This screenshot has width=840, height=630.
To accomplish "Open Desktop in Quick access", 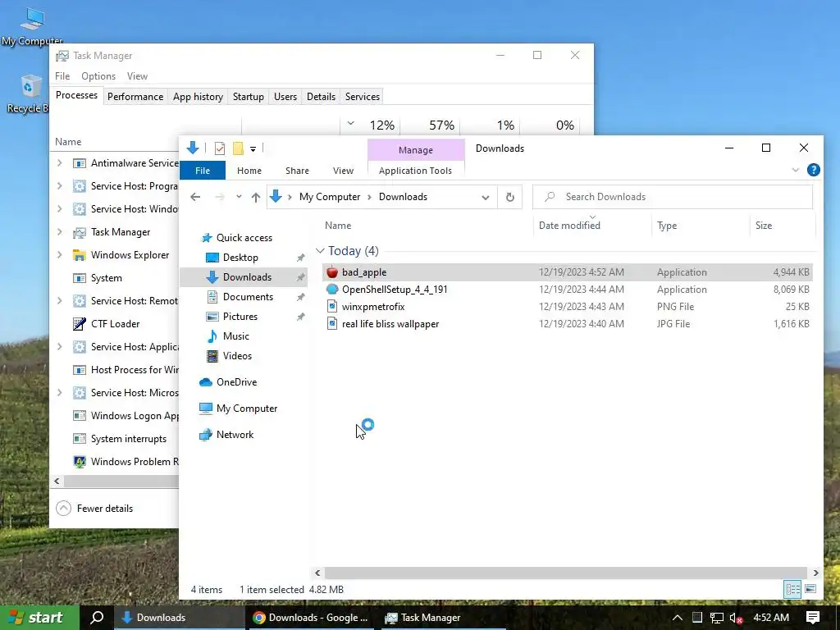I will 240,258.
